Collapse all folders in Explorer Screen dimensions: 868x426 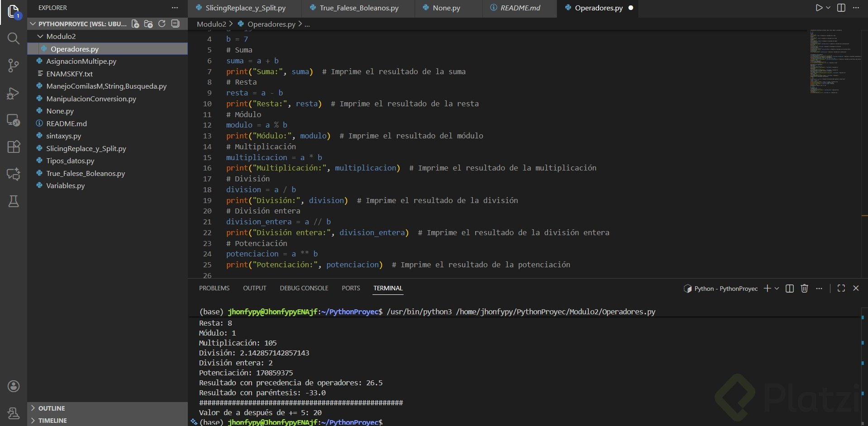click(x=176, y=24)
